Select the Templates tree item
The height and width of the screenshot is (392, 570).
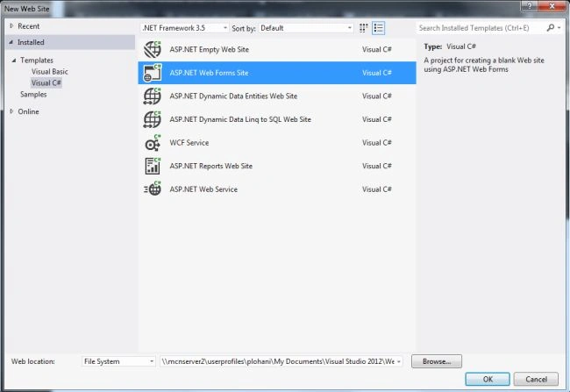(37, 60)
